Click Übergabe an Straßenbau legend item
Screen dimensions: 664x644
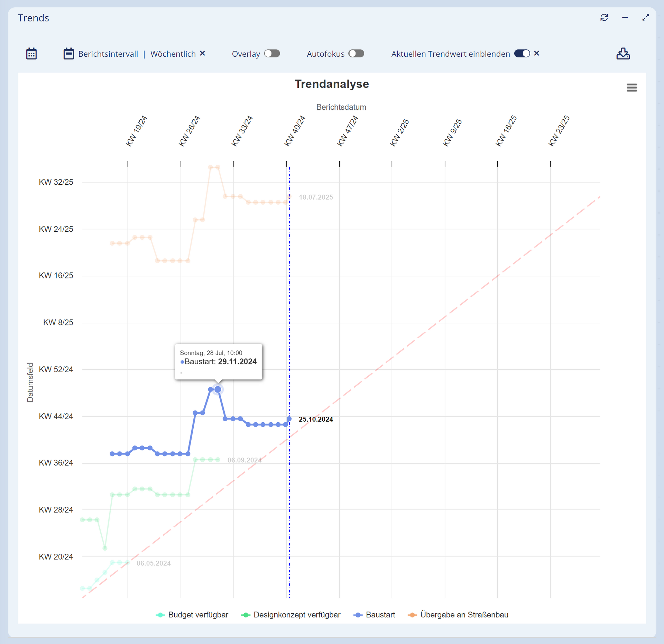464,615
